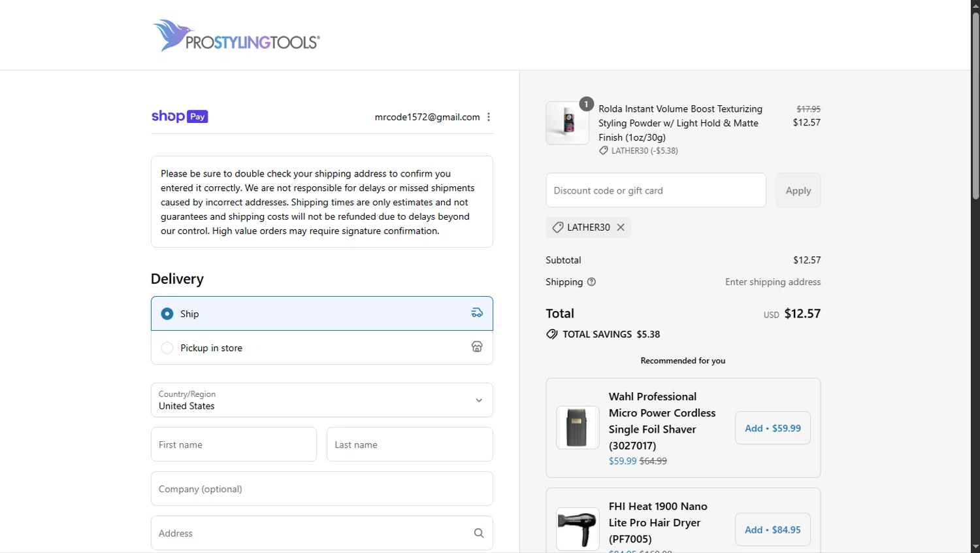Add Wahl shaver for $59.99
This screenshot has width=980, height=553.
coord(773,428)
